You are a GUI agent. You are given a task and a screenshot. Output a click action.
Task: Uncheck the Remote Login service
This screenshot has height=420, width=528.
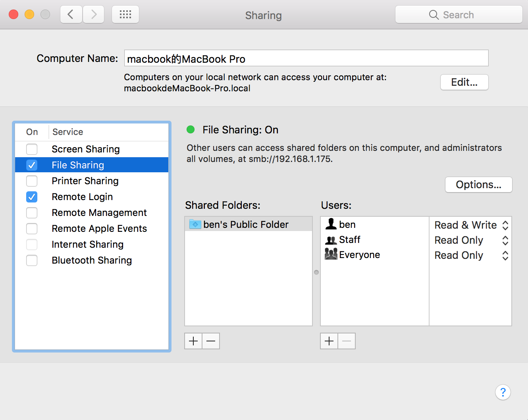(x=32, y=197)
